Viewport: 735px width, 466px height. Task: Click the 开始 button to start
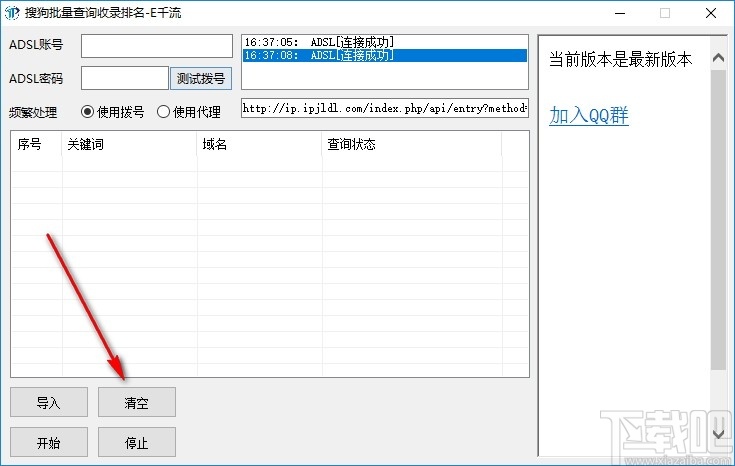coord(49,442)
